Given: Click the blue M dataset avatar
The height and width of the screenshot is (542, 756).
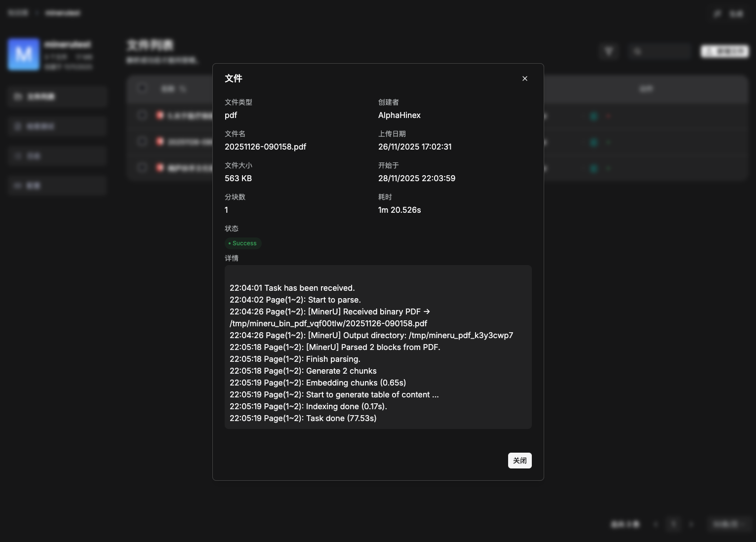Looking at the screenshot, I should [24, 54].
